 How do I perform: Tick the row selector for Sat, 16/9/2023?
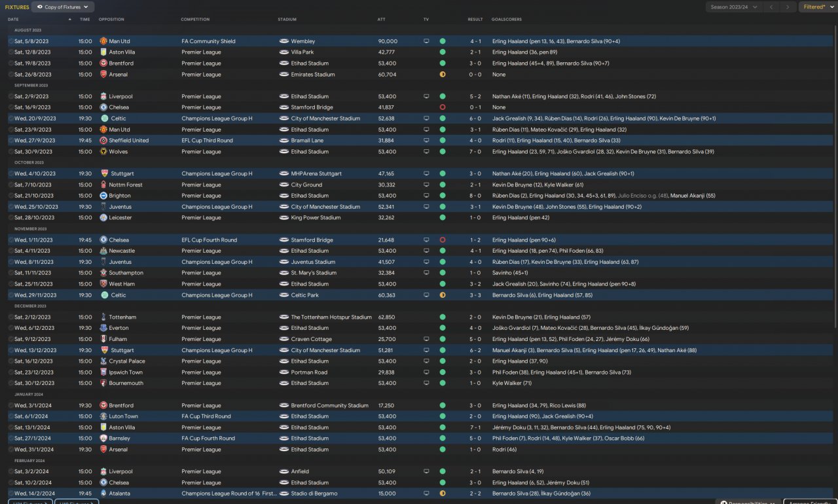[11, 107]
